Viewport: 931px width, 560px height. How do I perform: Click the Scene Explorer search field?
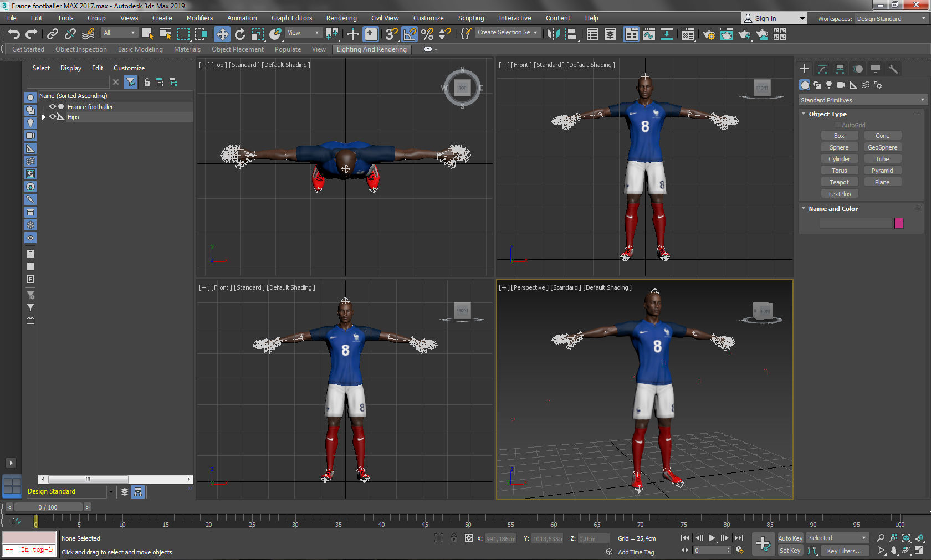(68, 82)
